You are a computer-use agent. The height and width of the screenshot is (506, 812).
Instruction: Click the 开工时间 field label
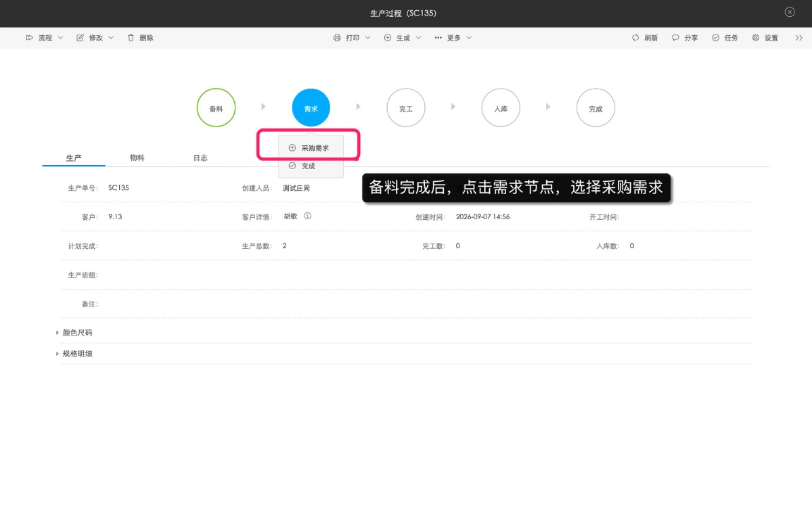tap(604, 217)
